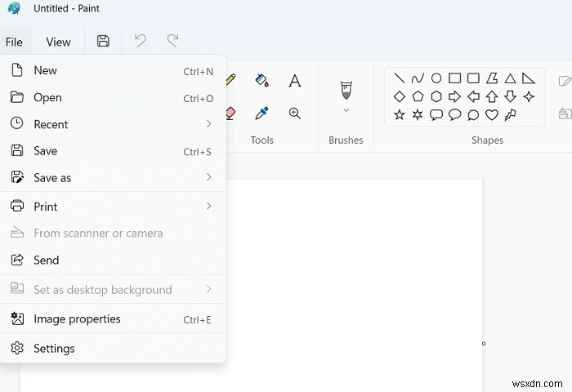
Task: Choose the Curve shape
Action: point(418,78)
